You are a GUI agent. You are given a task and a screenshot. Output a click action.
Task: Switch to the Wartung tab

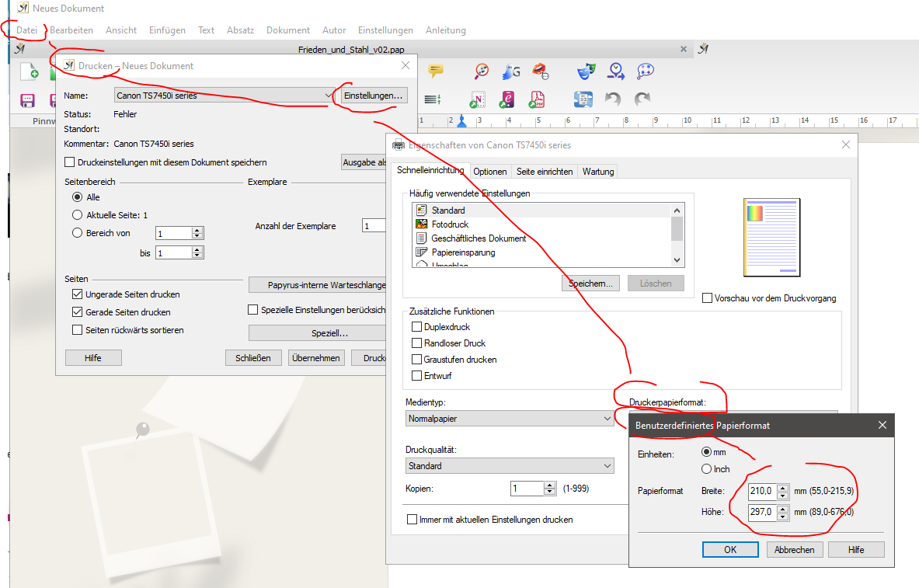[x=598, y=172]
